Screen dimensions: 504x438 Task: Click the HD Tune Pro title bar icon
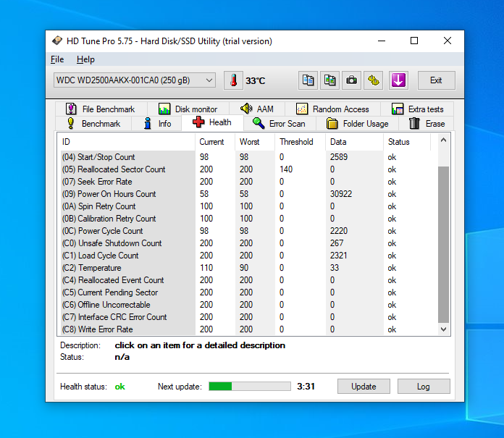[x=57, y=41]
